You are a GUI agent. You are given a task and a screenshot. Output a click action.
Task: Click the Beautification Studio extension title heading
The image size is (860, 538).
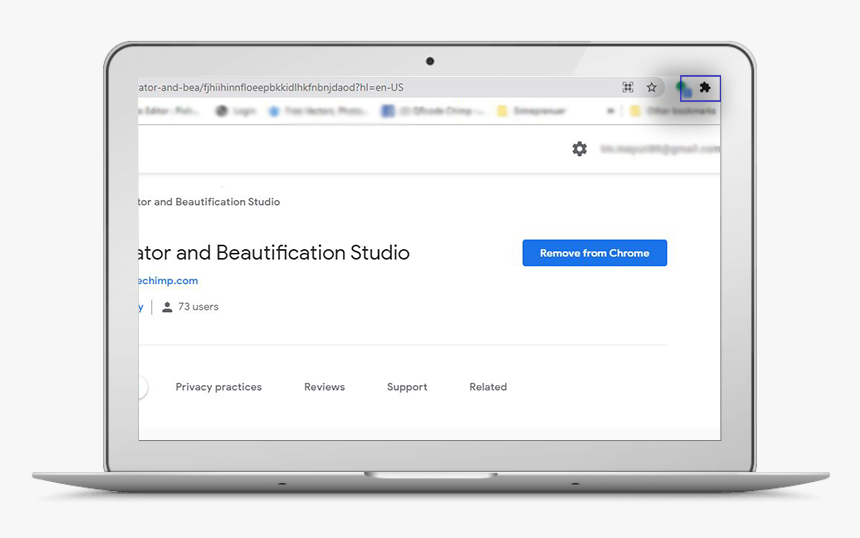click(x=274, y=253)
